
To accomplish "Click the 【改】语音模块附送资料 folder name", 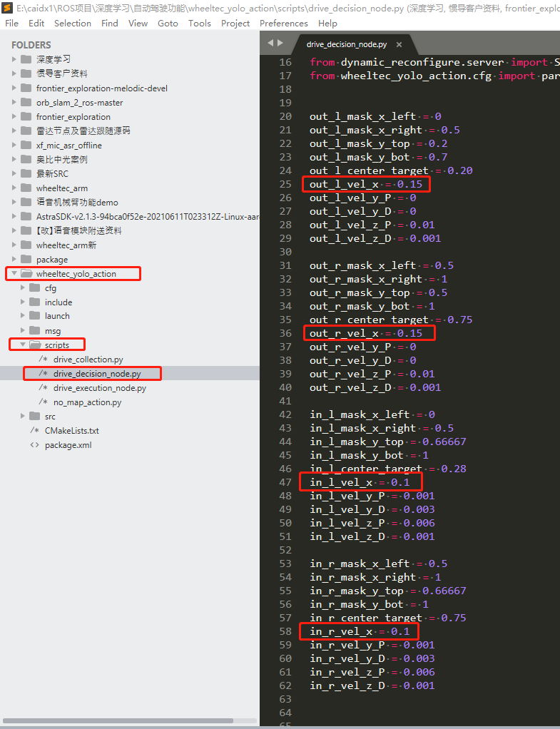I will (x=78, y=230).
